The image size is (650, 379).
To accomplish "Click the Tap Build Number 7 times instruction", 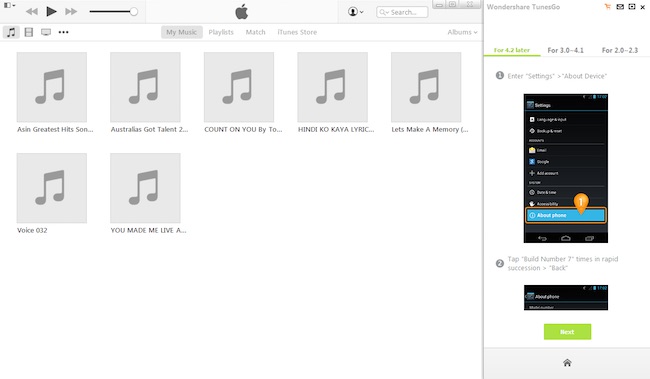I will [x=563, y=263].
